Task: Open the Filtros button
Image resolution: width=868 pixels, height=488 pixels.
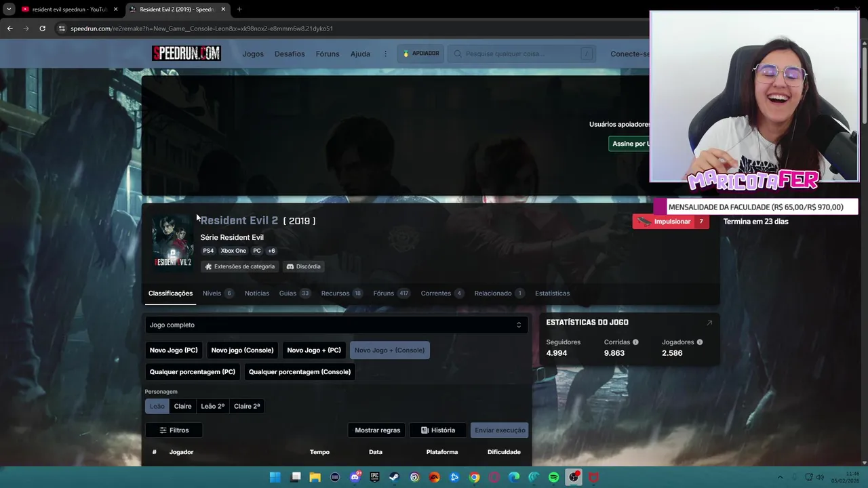Action: pyautogui.click(x=174, y=430)
